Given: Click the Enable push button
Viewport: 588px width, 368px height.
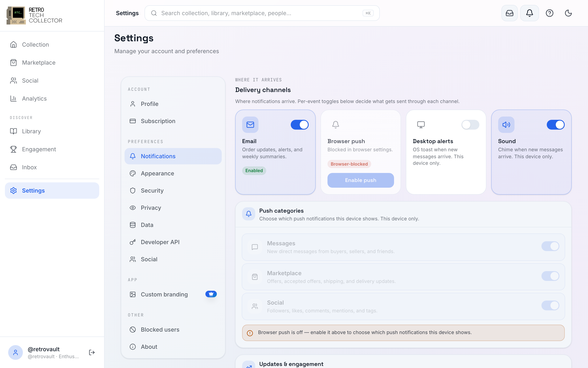Looking at the screenshot, I should [361, 180].
